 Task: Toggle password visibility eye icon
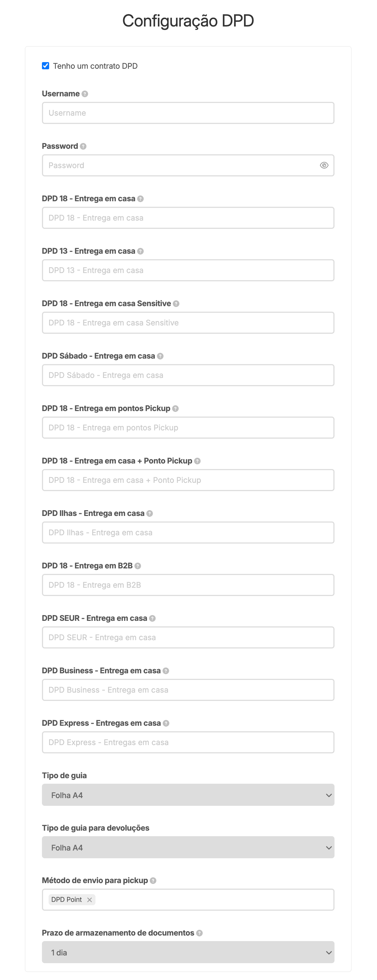pos(324,165)
